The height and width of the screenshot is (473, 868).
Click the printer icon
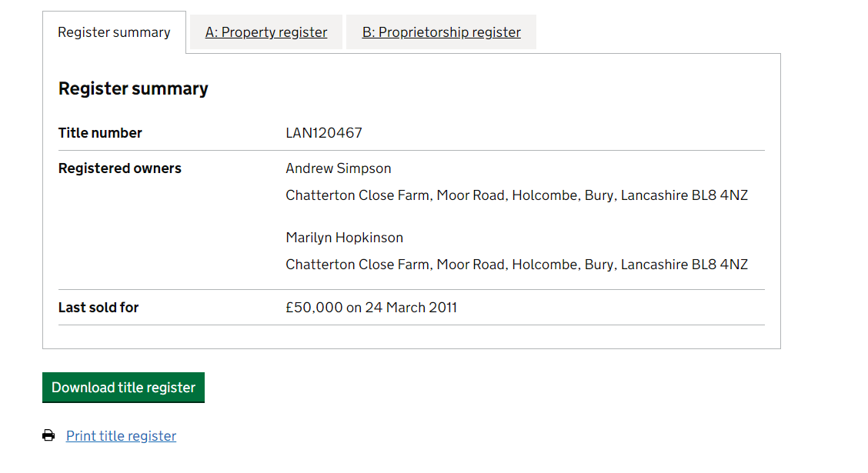coord(48,435)
